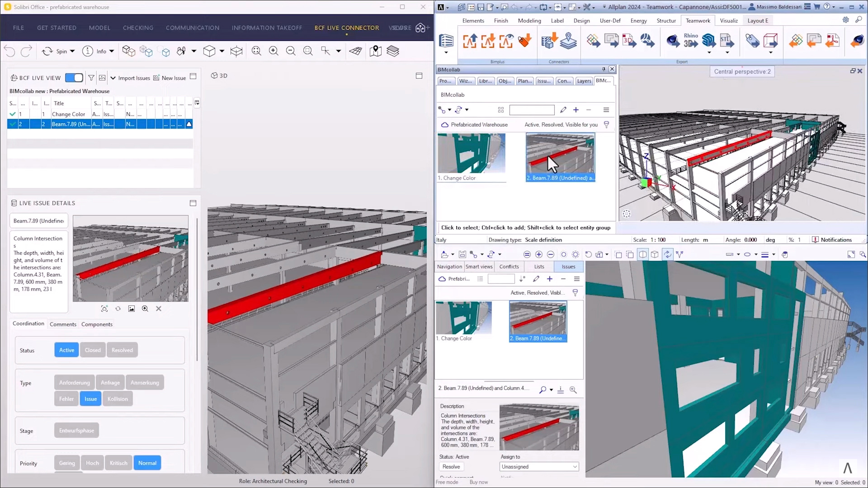The height and width of the screenshot is (488, 868).
Task: Click the stacked layers icon in Solibri
Action: pyautogui.click(x=393, y=51)
